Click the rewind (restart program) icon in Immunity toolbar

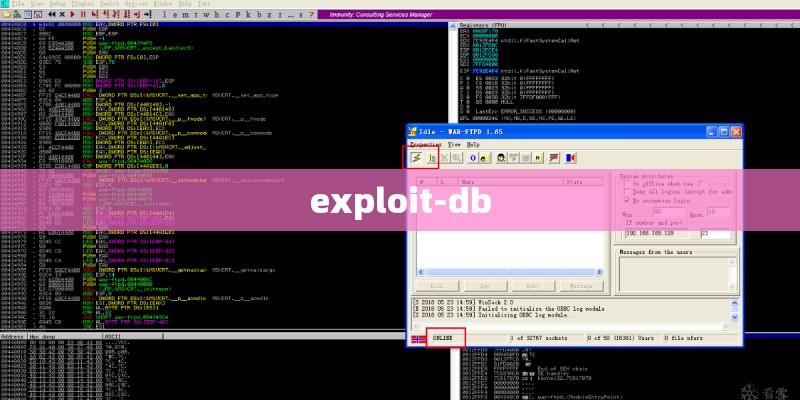pyautogui.click(x=52, y=14)
